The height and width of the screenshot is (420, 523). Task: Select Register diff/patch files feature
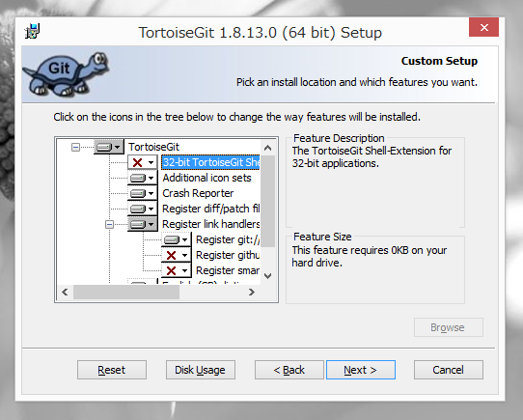point(210,209)
